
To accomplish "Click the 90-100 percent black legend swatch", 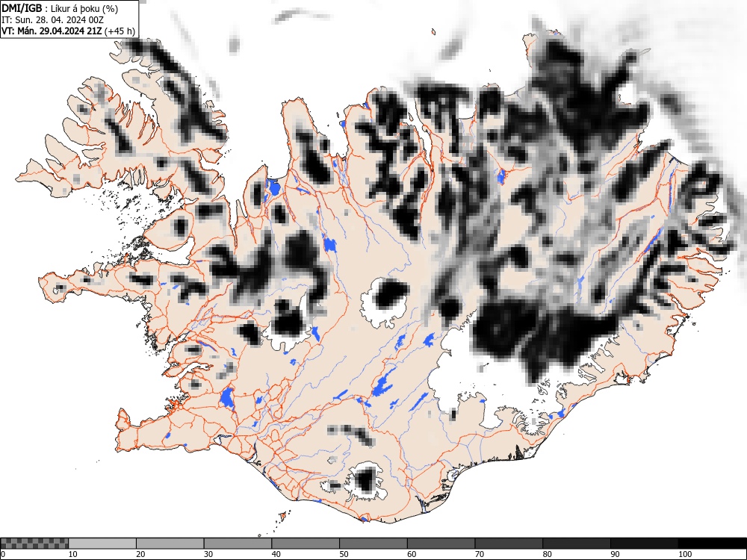I will point(644,544).
